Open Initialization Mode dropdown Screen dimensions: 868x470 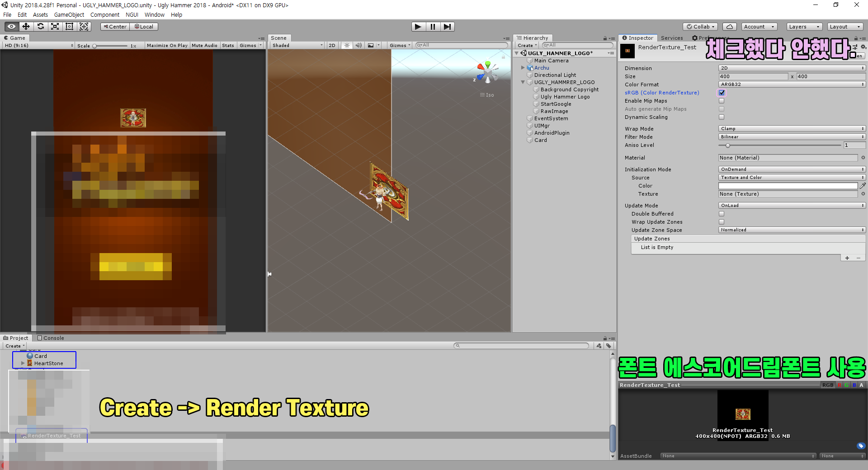click(792, 169)
